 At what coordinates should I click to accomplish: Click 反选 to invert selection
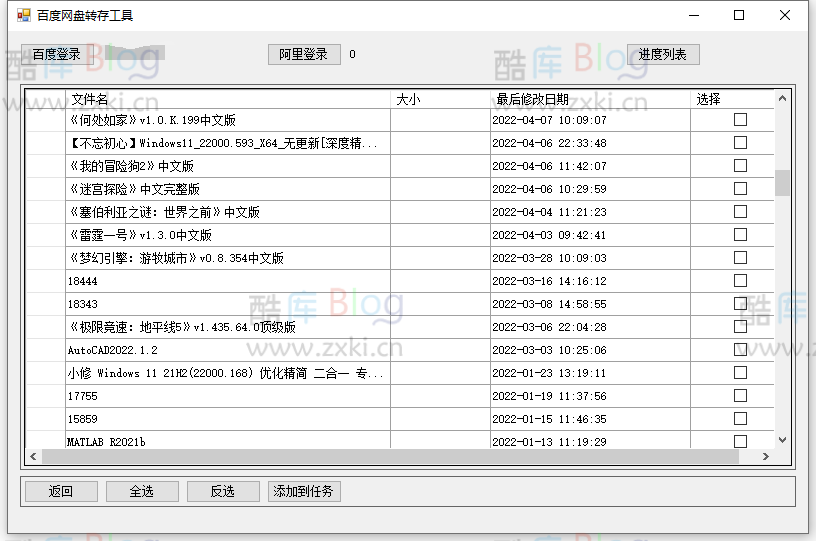(223, 491)
